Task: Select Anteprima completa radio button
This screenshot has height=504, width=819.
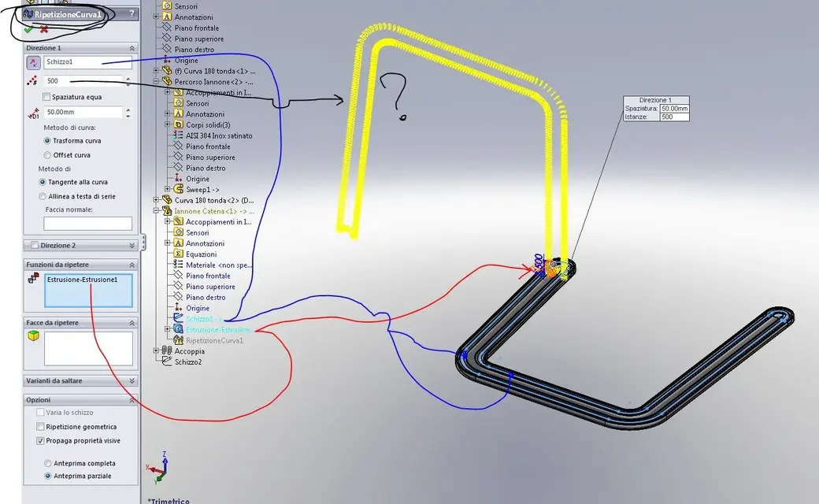Action: tap(47, 463)
